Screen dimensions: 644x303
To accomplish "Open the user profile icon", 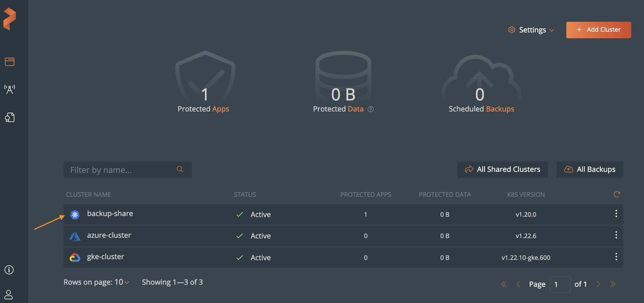I will click(9, 294).
